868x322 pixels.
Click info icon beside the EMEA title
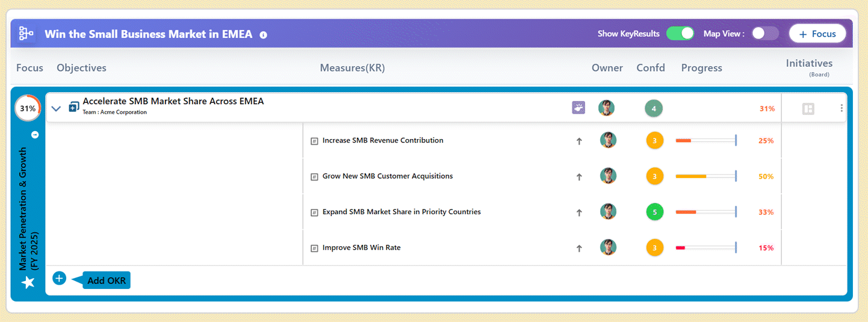[263, 35]
